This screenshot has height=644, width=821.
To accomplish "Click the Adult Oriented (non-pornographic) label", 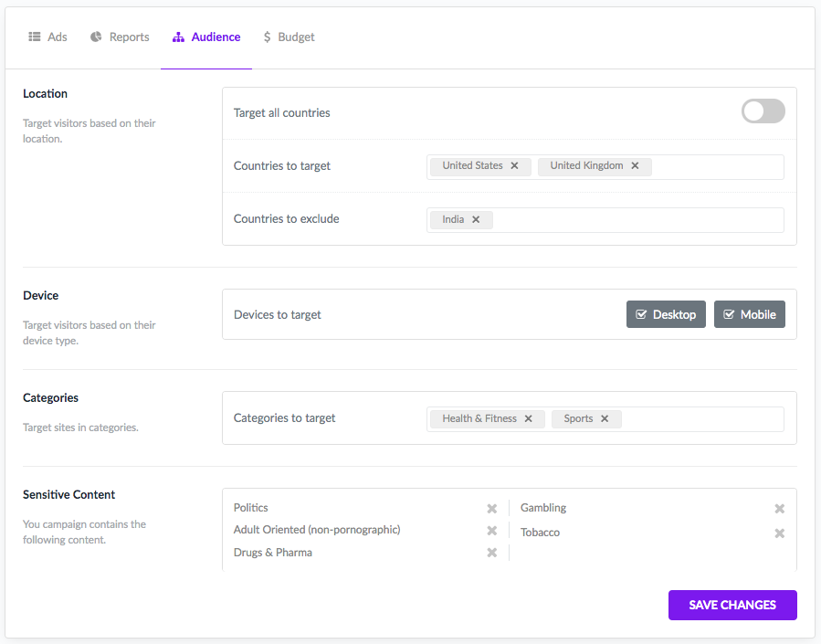I will (x=317, y=529).
